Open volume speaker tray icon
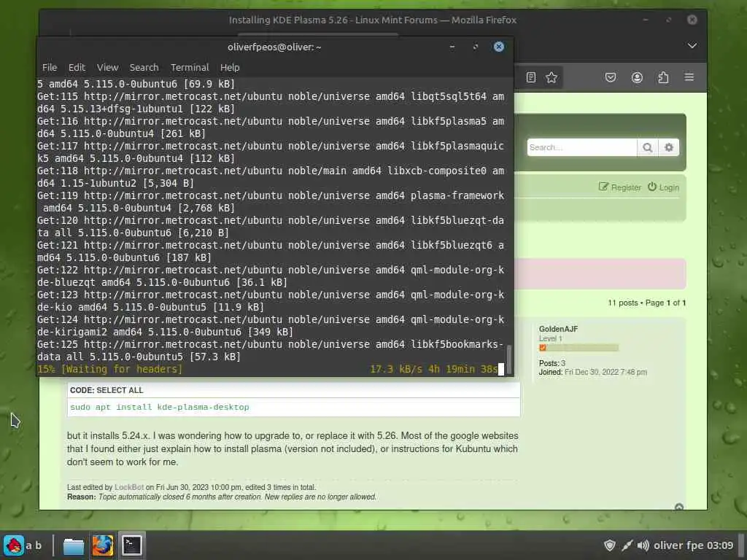This screenshot has width=747, height=560. [643, 545]
